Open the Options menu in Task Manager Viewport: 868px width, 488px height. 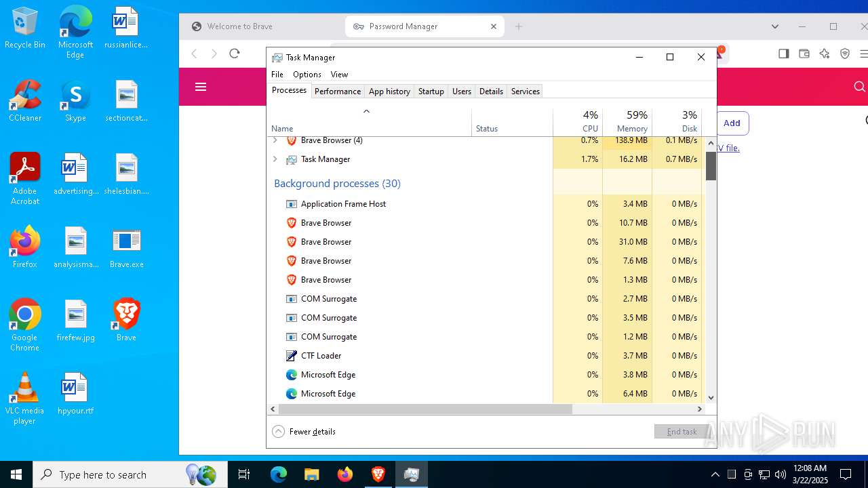click(307, 75)
